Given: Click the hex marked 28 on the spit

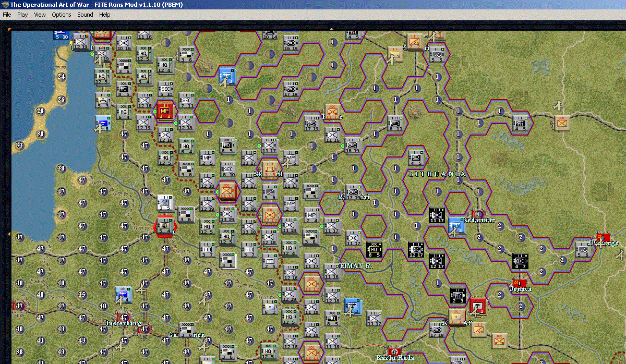Looking at the screenshot, I should [40, 111].
